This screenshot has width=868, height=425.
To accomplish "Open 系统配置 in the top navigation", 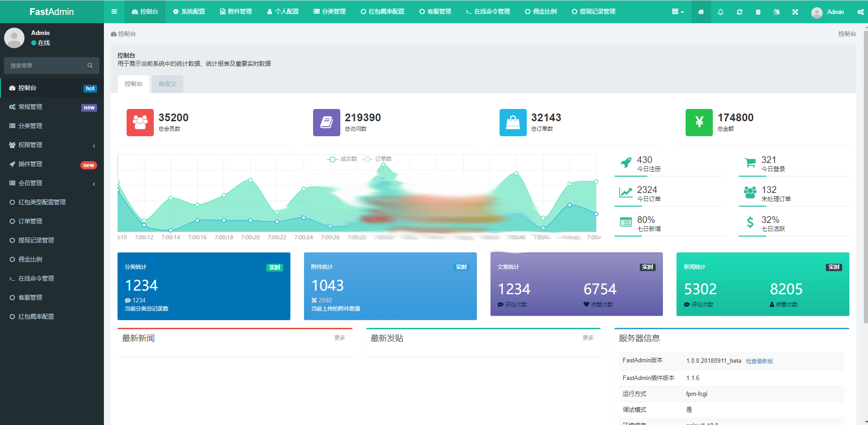I will 189,12.
